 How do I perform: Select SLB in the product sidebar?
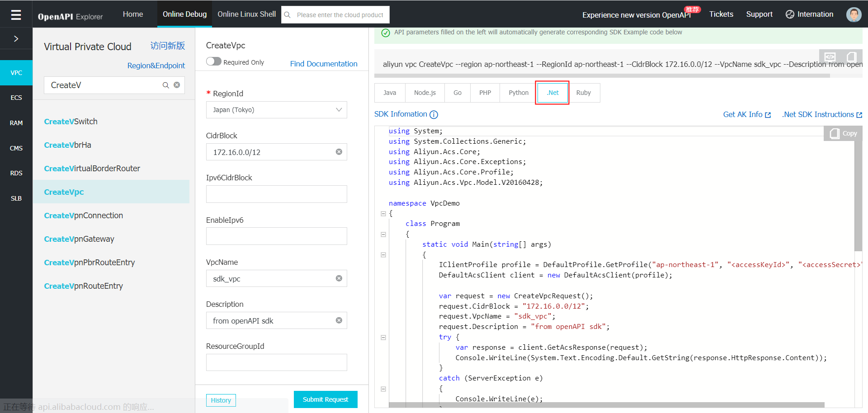[x=16, y=198]
